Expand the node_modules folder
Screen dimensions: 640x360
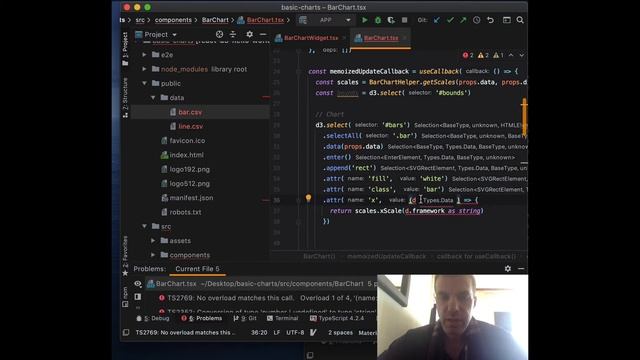[144, 69]
